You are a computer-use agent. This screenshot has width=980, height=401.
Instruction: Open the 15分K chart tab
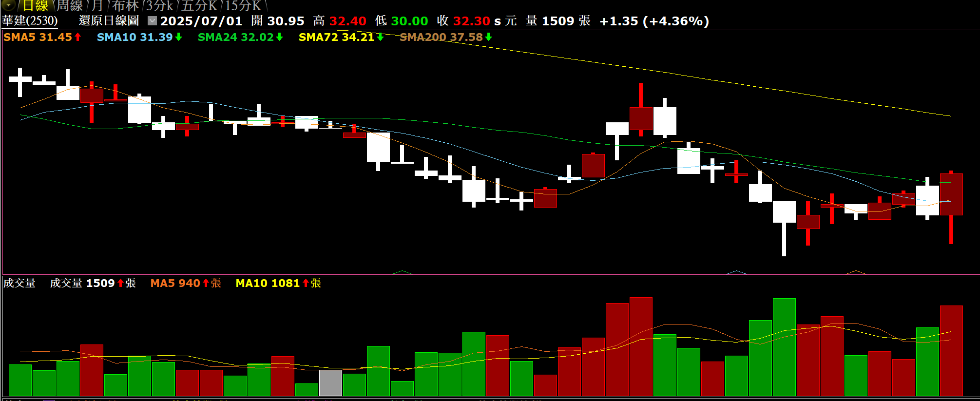243,6
